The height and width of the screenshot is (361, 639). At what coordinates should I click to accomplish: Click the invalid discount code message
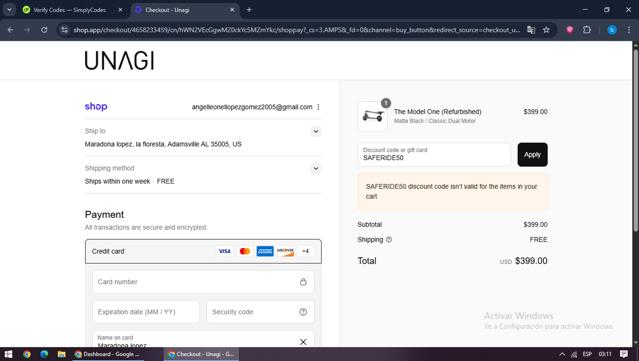point(452,192)
